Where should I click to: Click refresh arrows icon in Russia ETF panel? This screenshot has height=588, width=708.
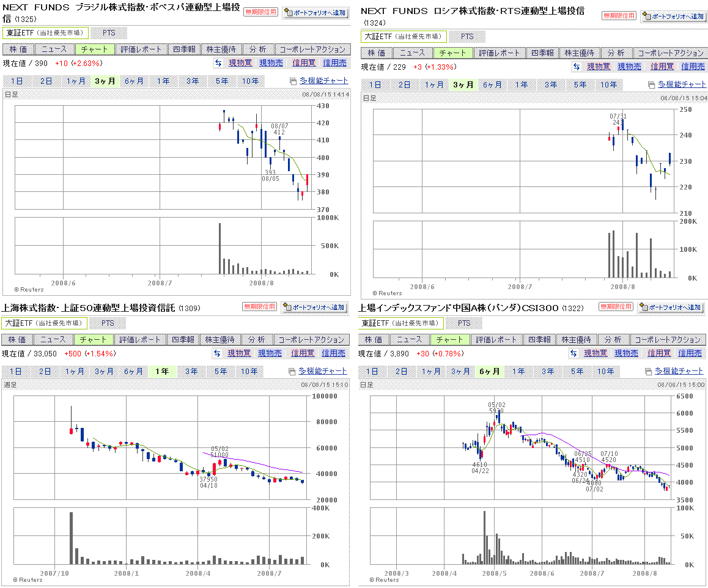[x=577, y=67]
